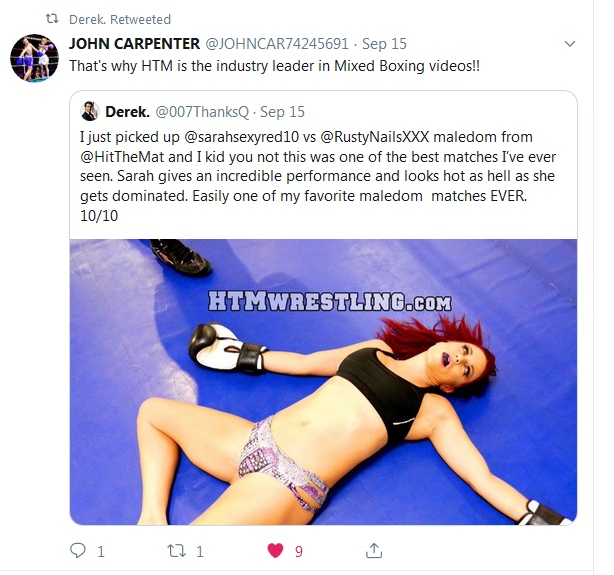Open the quoted tweet's Sep 15 timestamp
The width and height of the screenshot is (614, 575).
point(282,112)
